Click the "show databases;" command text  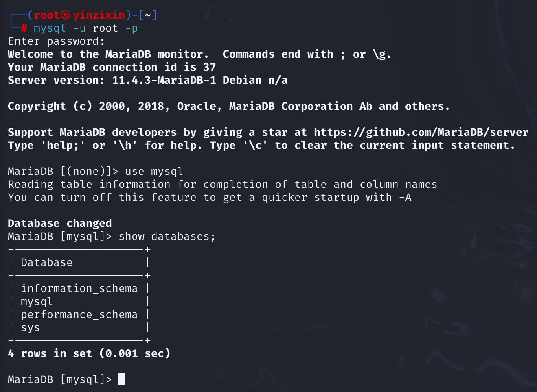point(167,236)
